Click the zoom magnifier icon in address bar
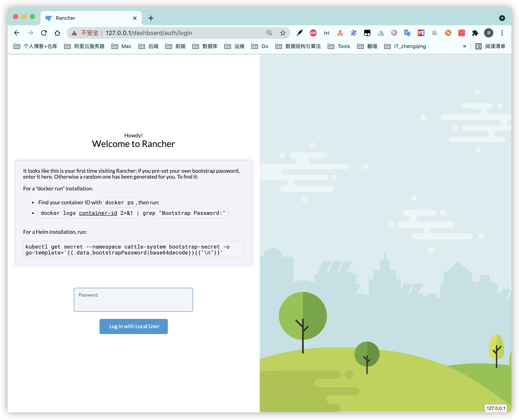Image resolution: width=519 pixels, height=420 pixels. tap(269, 33)
